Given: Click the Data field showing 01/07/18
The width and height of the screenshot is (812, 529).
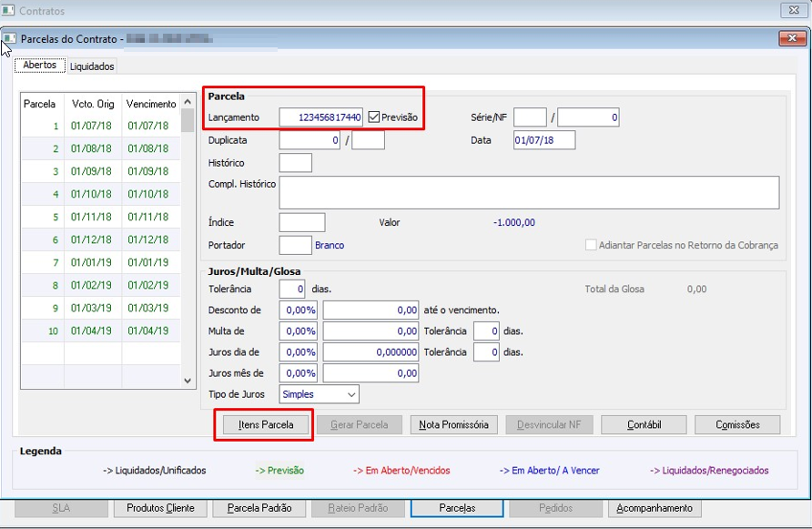Looking at the screenshot, I should [x=544, y=140].
